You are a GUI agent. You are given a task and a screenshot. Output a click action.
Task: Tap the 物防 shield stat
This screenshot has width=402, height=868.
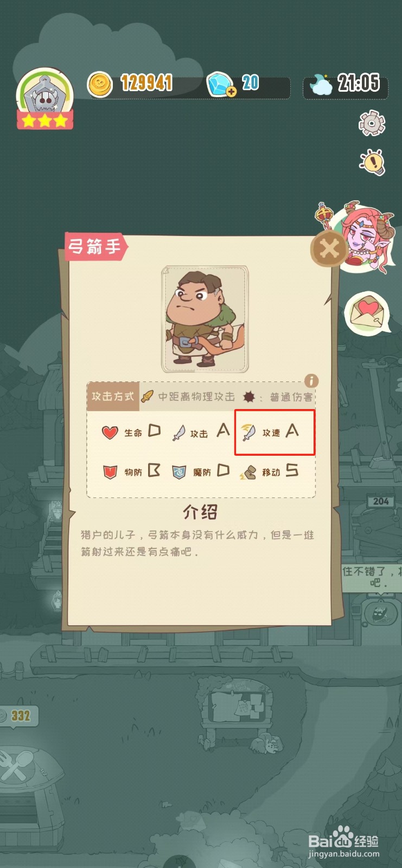click(131, 471)
